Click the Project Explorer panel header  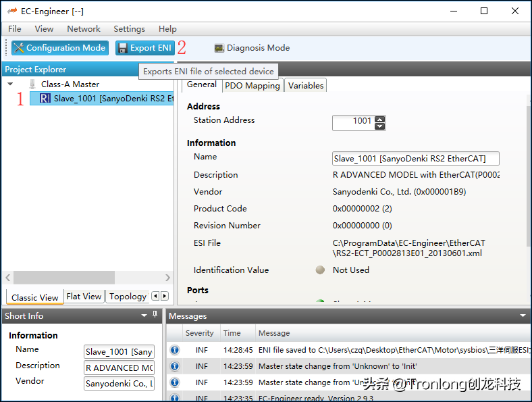(72, 70)
